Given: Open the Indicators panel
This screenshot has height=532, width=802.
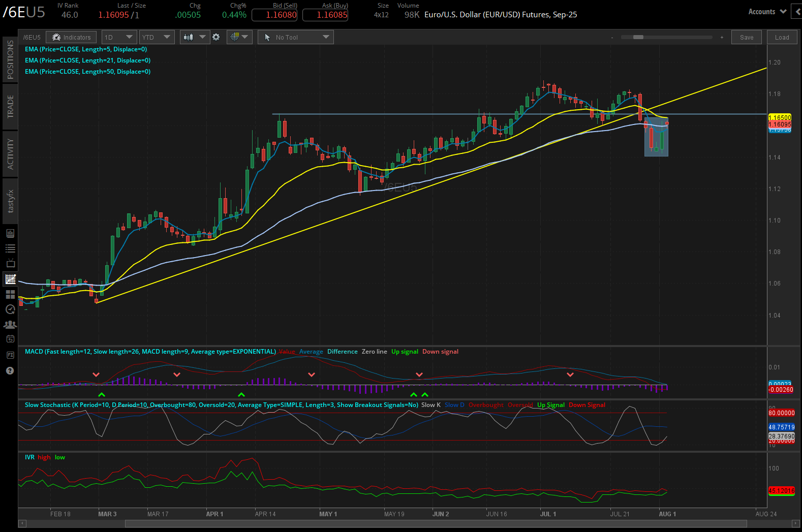Looking at the screenshot, I should (x=71, y=37).
